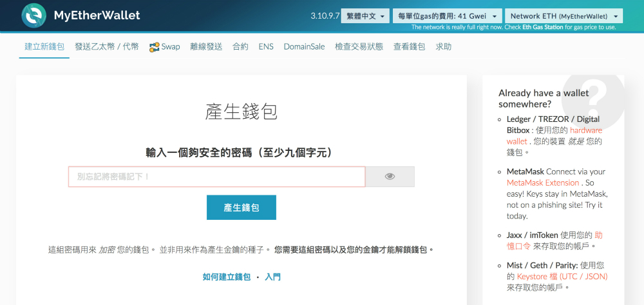Click the blue 產生錢包 button

pos(241,208)
